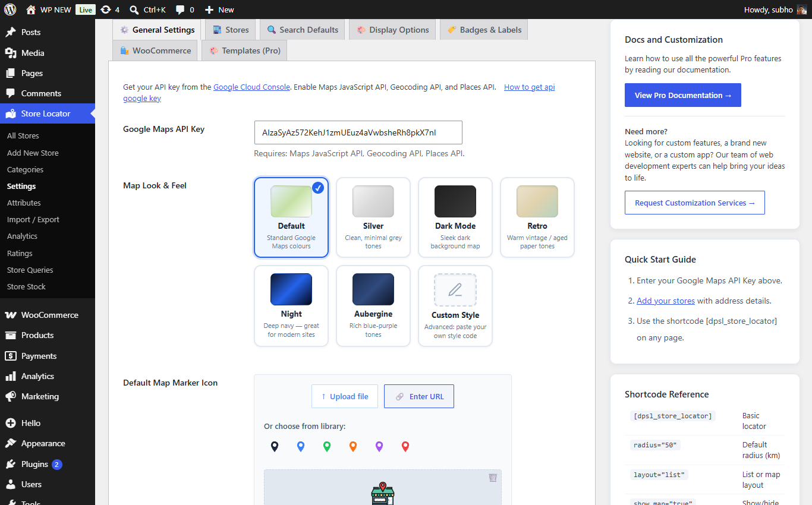Open Store Stock submenu item
This screenshot has height=505, width=812.
click(26, 286)
